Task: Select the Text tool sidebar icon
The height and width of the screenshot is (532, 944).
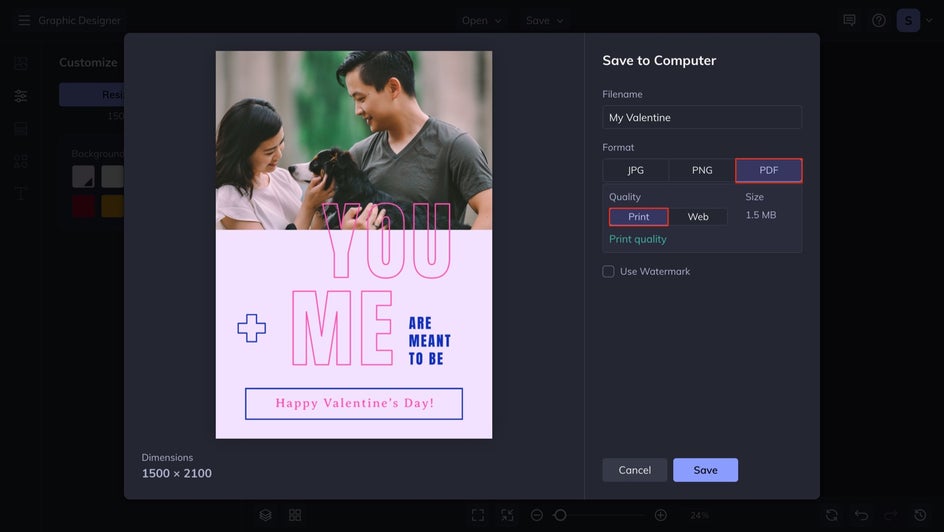Action: (x=21, y=194)
